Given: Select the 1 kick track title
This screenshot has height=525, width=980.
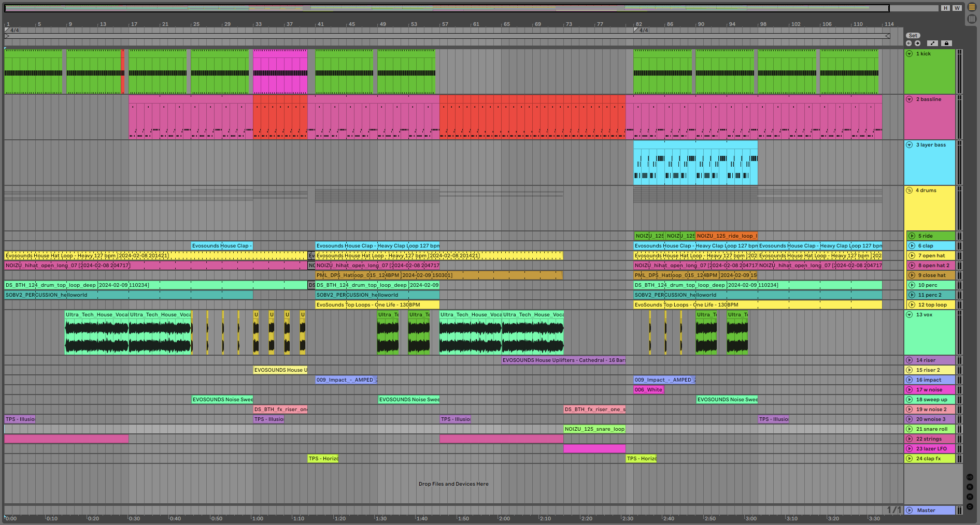Looking at the screenshot, I should click(x=923, y=54).
